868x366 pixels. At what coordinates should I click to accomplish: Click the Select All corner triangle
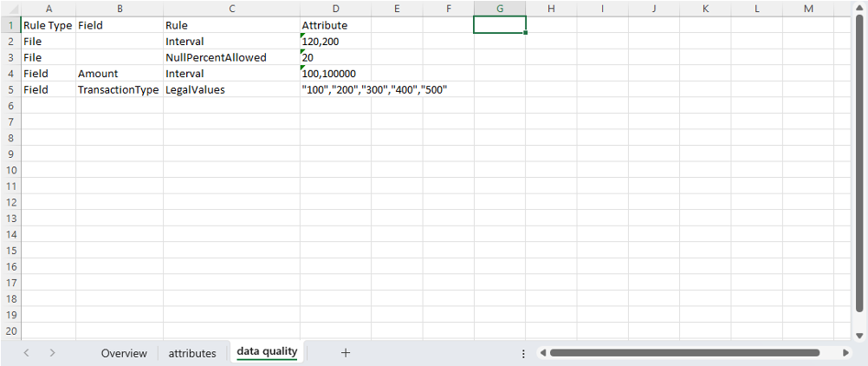click(x=10, y=9)
